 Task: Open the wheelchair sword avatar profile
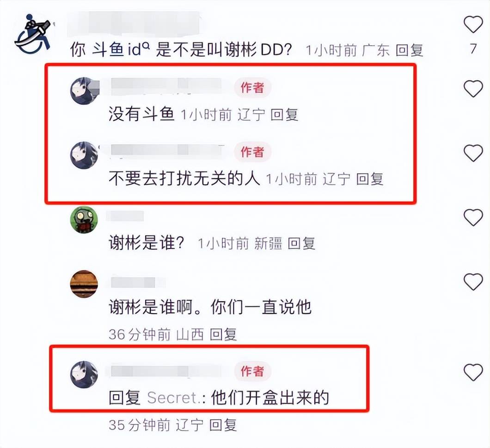[33, 33]
